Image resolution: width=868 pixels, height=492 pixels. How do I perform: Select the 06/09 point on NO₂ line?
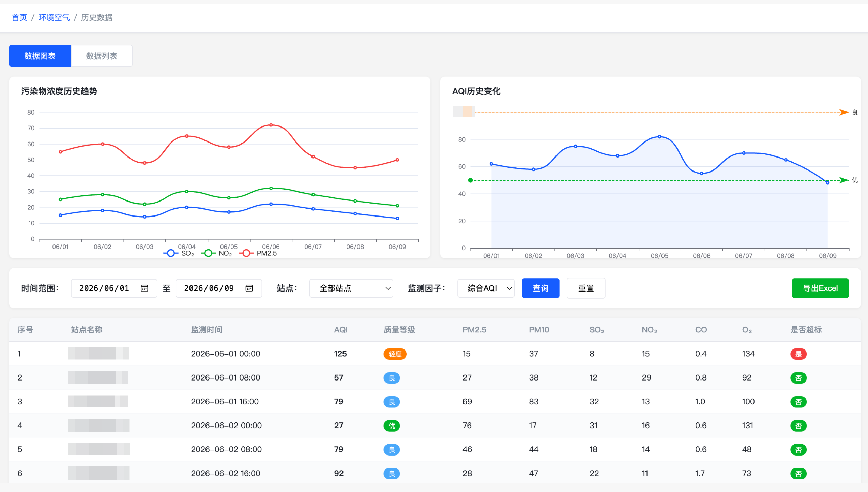pyautogui.click(x=397, y=206)
